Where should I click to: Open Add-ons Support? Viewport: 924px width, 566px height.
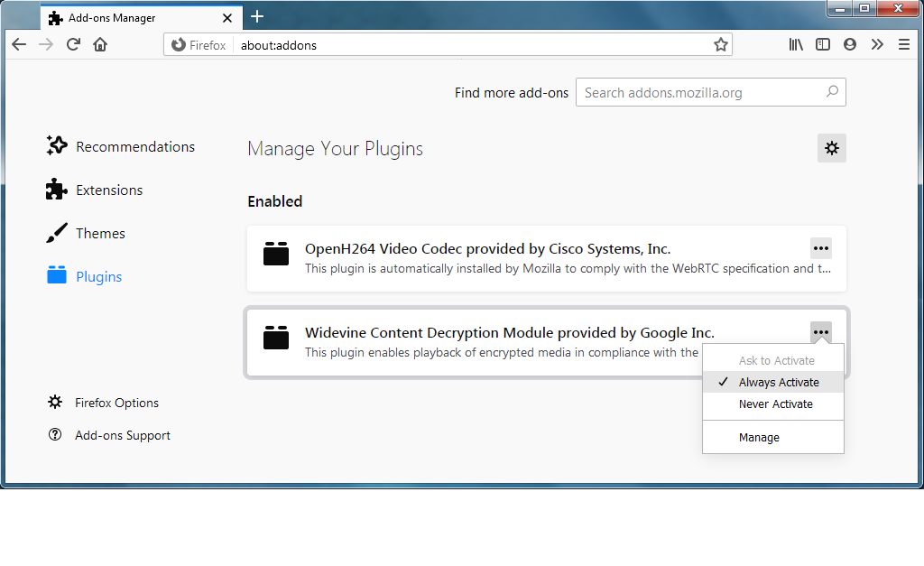pos(121,435)
